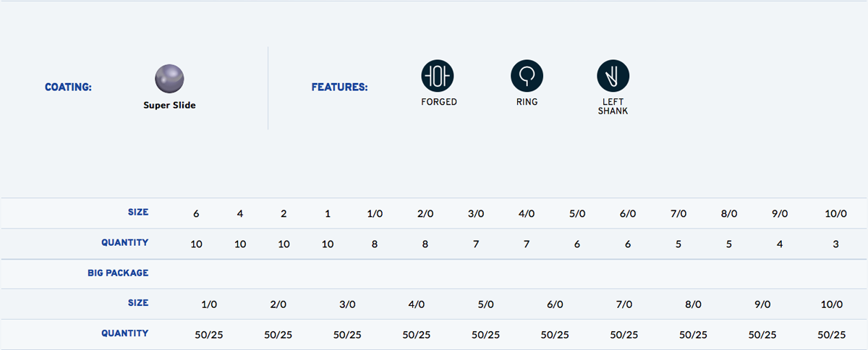Click size 10/0 in the big package row
This screenshot has width=868, height=350.
pos(832,304)
